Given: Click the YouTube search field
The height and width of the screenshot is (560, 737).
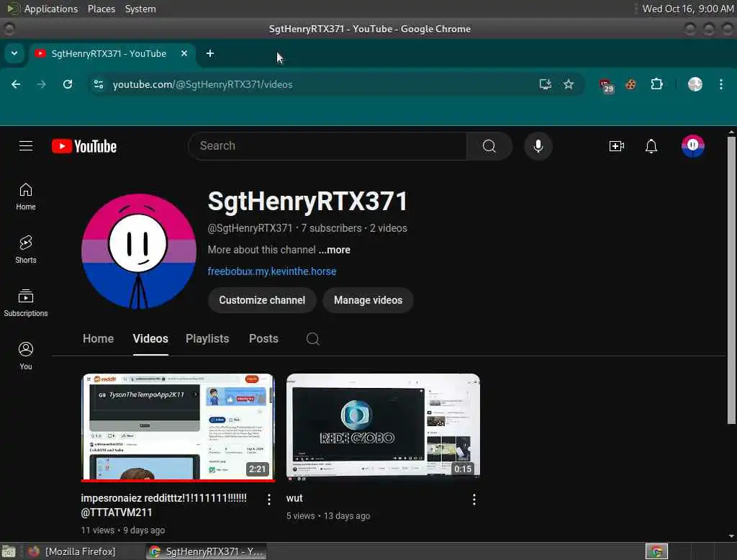Looking at the screenshot, I should pos(327,146).
